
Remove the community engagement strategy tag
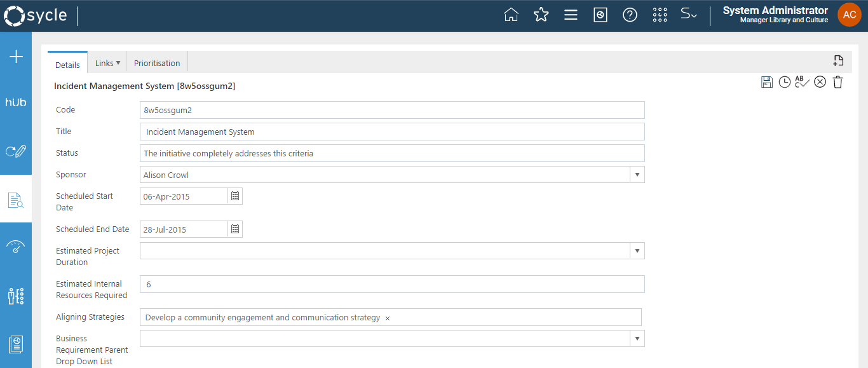click(388, 318)
